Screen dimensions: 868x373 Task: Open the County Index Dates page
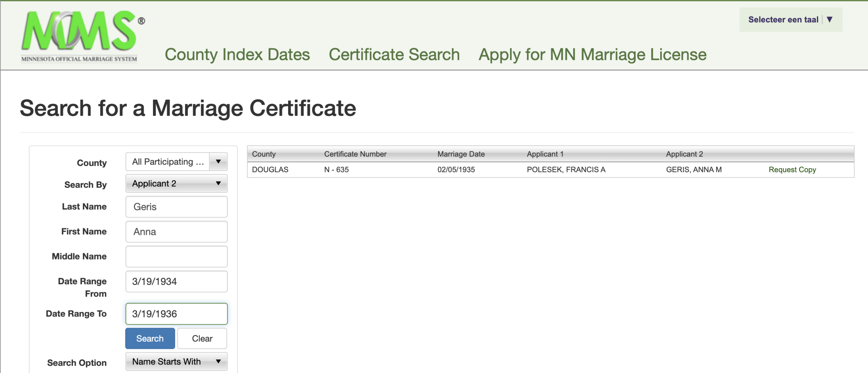[237, 55]
